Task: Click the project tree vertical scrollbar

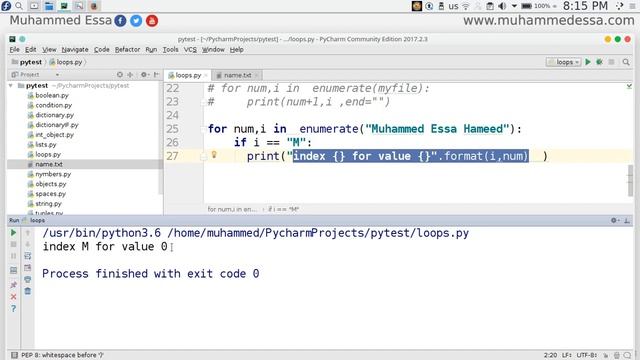Action: [161, 137]
